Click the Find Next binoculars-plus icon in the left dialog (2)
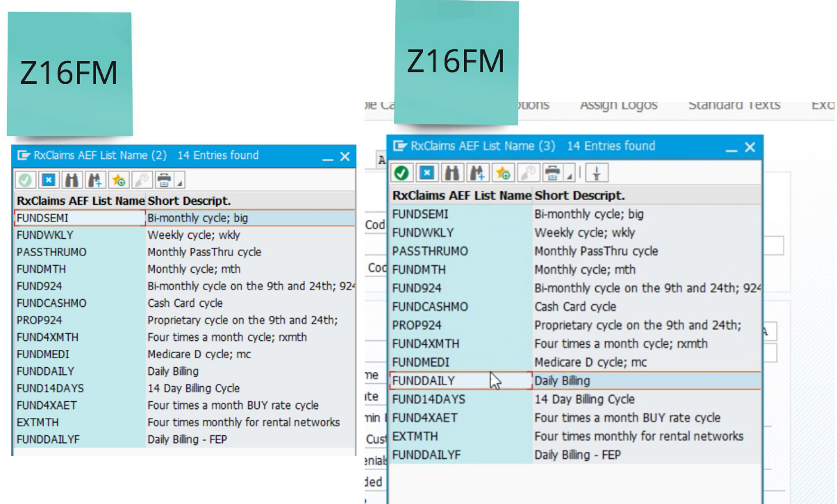Viewport: 837px width, 504px height. [94, 180]
